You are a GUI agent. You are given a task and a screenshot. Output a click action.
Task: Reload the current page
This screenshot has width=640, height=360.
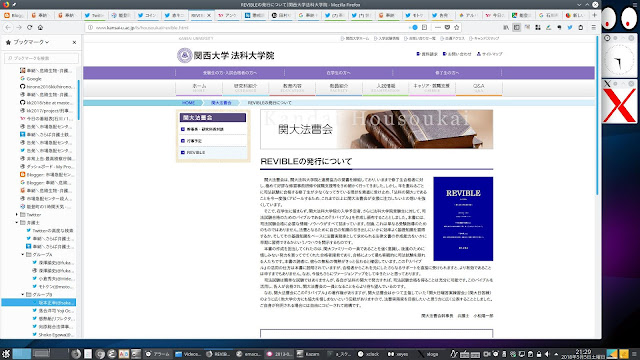point(29,27)
